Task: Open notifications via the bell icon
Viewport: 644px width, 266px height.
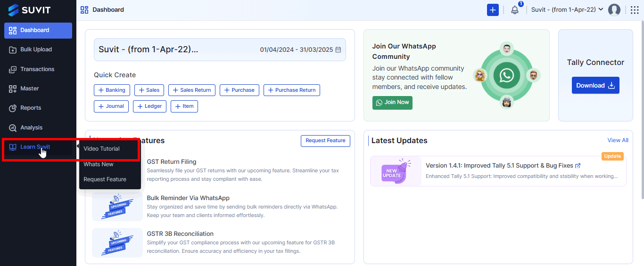Action: 515,10
